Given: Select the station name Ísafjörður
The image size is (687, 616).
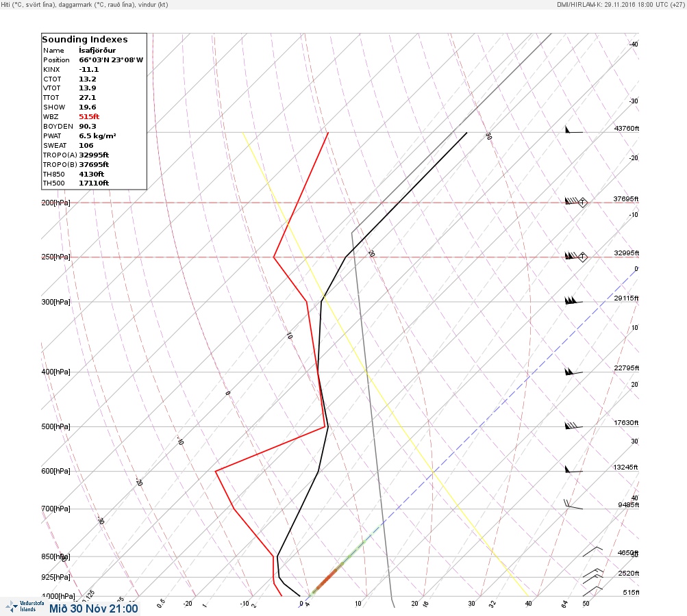Looking at the screenshot, I should tap(97, 51).
